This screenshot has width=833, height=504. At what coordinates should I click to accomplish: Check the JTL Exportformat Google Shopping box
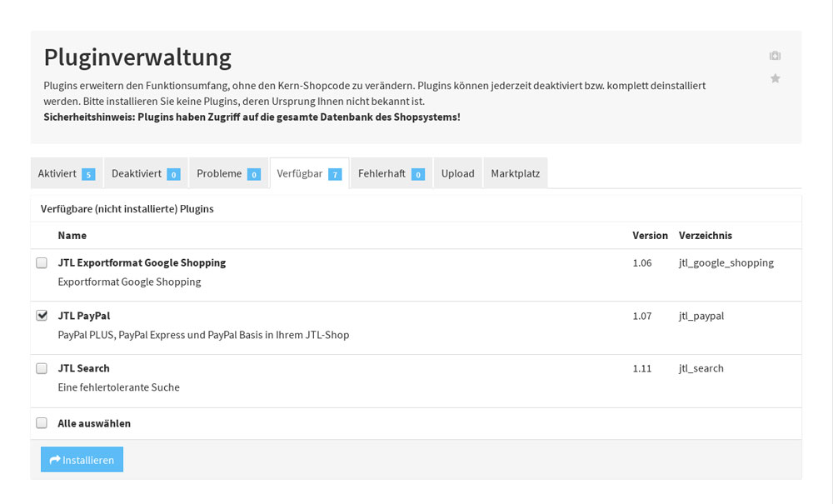coord(42,263)
